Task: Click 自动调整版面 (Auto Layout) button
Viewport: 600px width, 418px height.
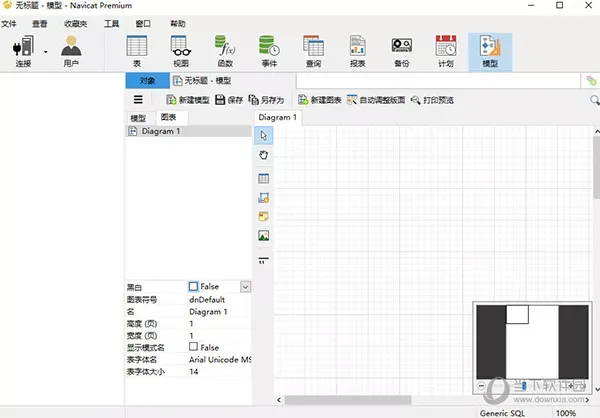Action: coord(376,100)
